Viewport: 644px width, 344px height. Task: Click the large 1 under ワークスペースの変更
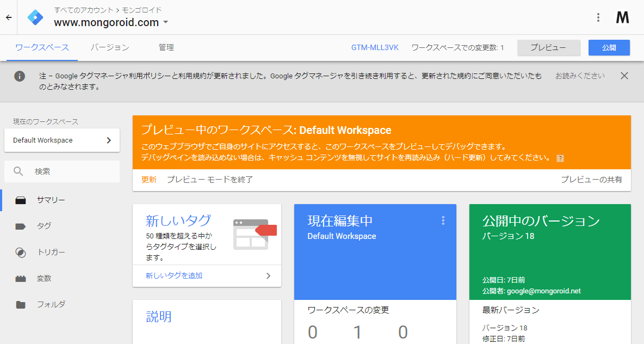[357, 332]
